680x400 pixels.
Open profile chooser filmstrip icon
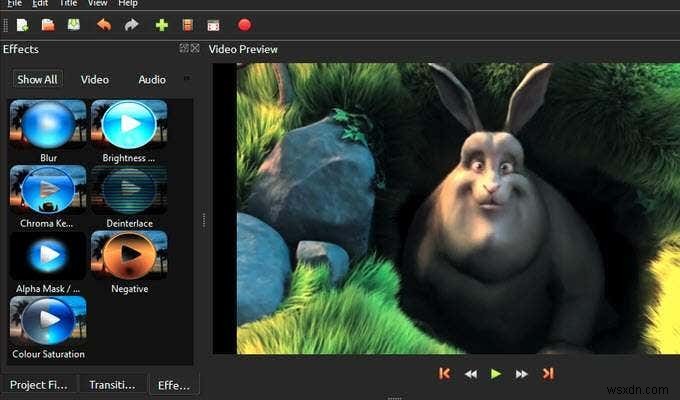pyautogui.click(x=188, y=25)
